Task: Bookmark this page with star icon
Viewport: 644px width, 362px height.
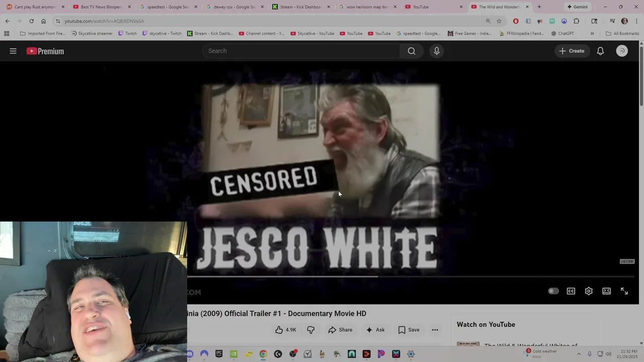Action: (499, 21)
